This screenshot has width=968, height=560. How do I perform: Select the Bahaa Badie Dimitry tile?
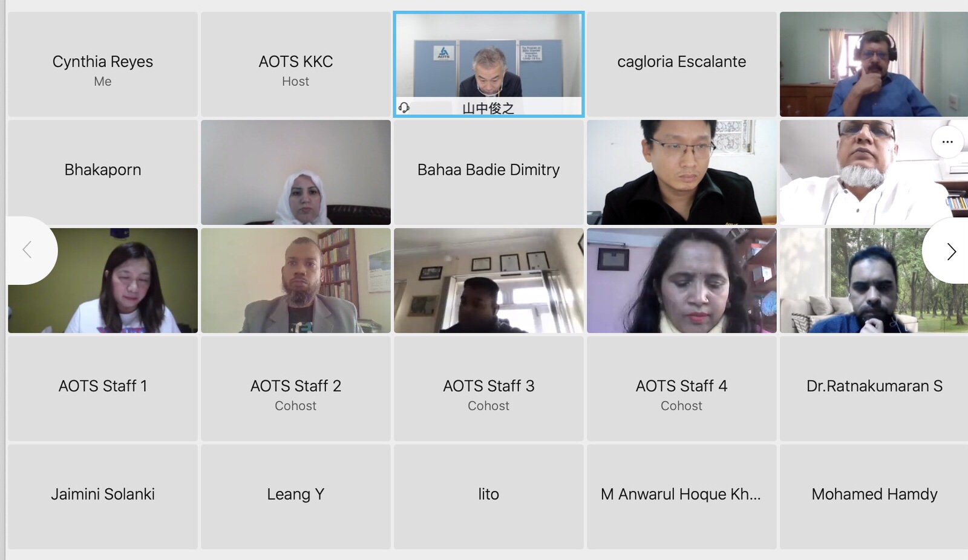coord(489,172)
